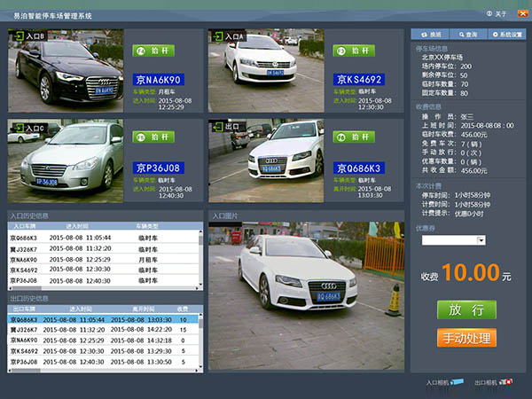Sort exit history by 收费 column
This screenshot has width=532, height=399.
(x=183, y=309)
